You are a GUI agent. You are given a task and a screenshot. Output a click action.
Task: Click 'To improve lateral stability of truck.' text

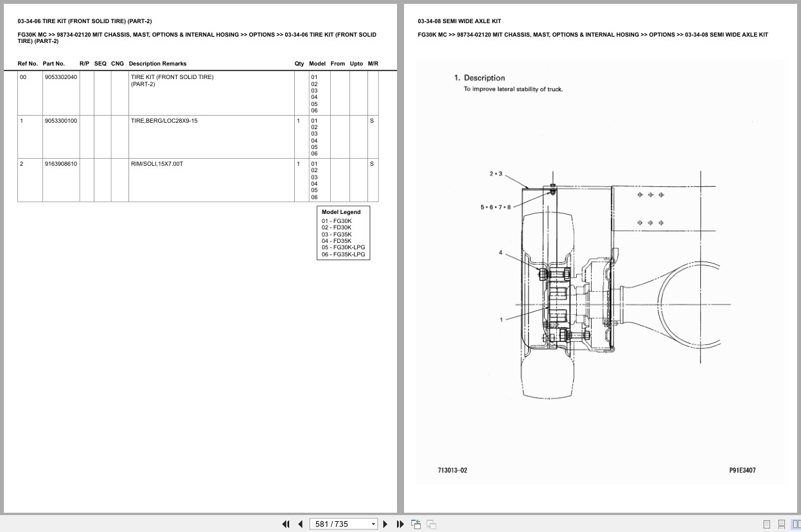(x=513, y=89)
